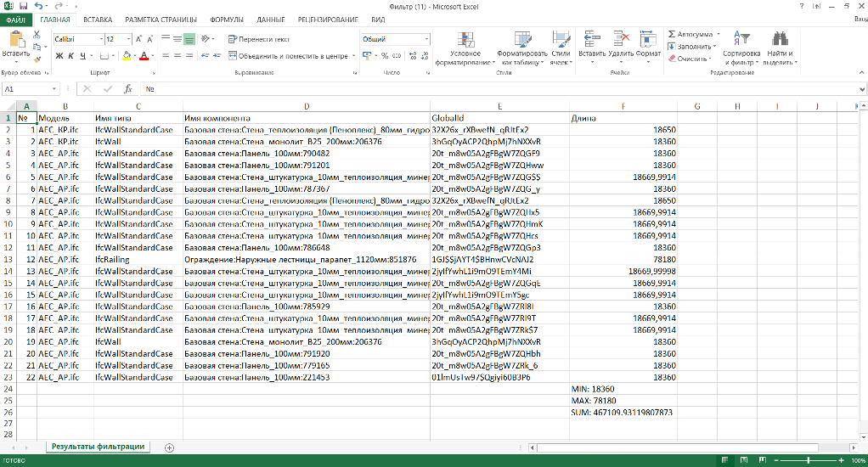Viewport: 868px width, 467px height.
Task: Click the Вход sign-in link
Action: coord(861,20)
